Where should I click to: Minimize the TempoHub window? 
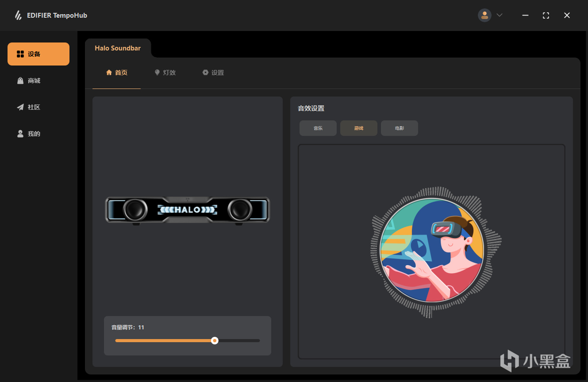525,15
